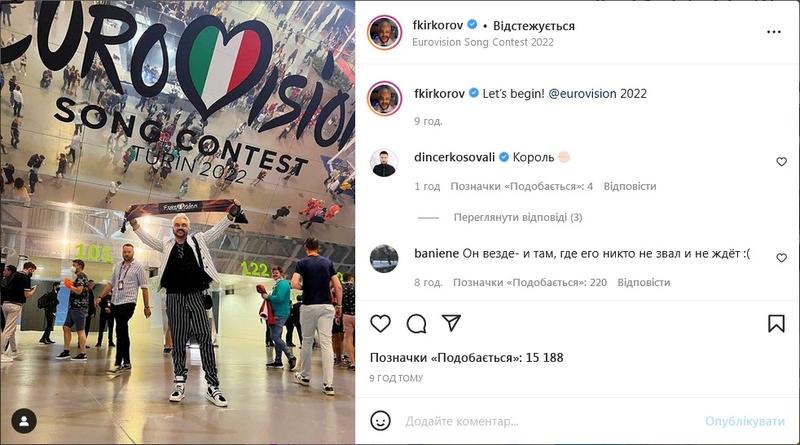This screenshot has height=445, width=800.
Task: Open fkirkorov profile avatar in header
Action: [384, 32]
